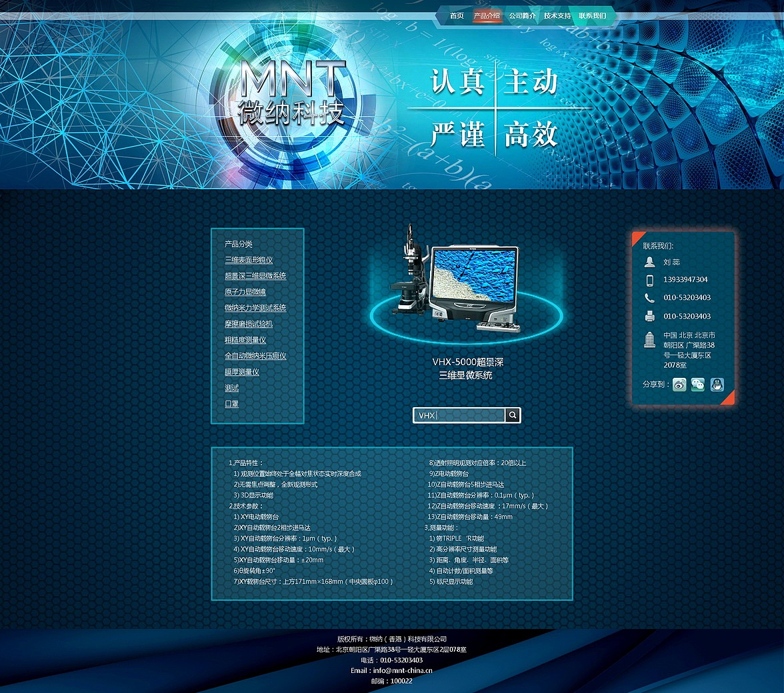Focus the VHX search input field
784x693 pixels.
(459, 415)
